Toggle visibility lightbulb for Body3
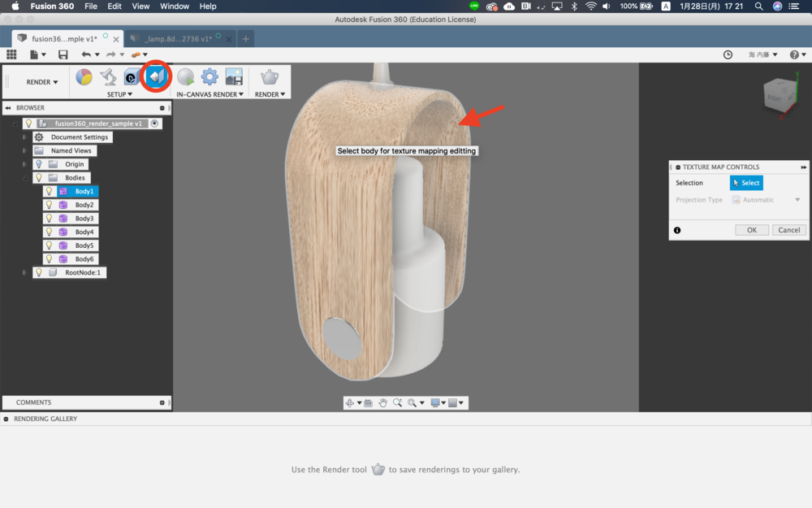This screenshot has height=508, width=812. point(50,219)
